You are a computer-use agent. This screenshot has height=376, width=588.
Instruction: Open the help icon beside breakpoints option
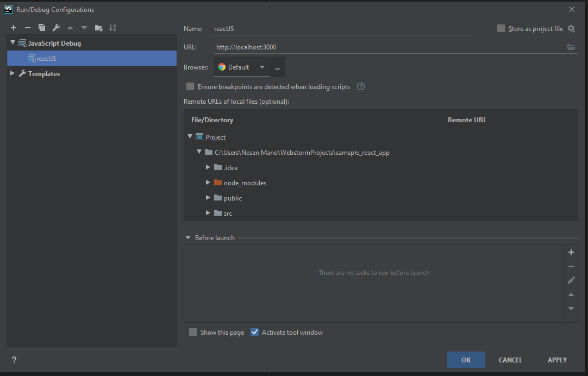tap(360, 86)
